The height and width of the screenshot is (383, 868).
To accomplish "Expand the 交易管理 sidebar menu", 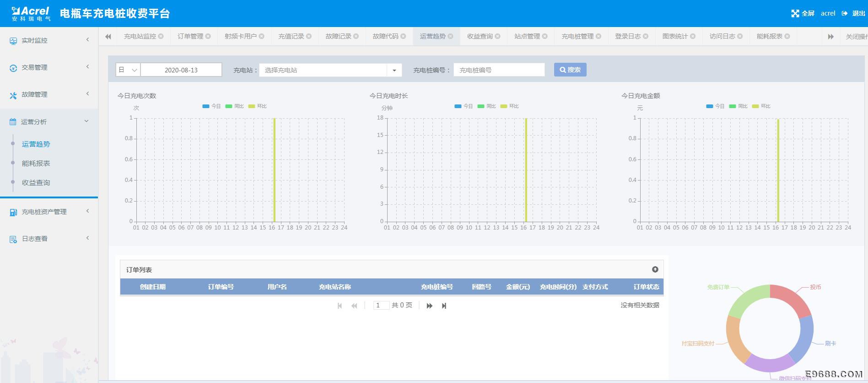I will point(87,67).
